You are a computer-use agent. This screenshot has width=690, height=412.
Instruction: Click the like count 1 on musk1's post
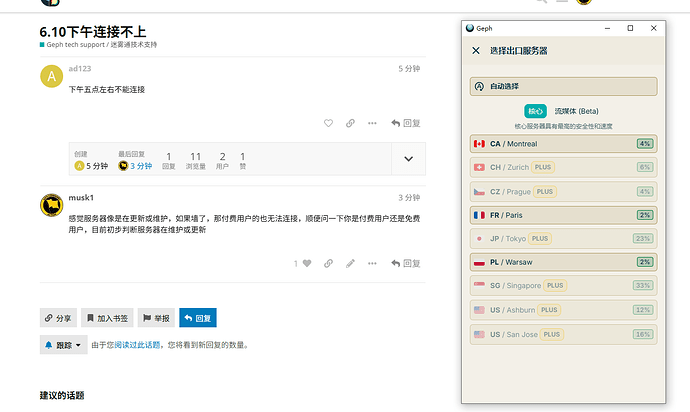coord(296,263)
